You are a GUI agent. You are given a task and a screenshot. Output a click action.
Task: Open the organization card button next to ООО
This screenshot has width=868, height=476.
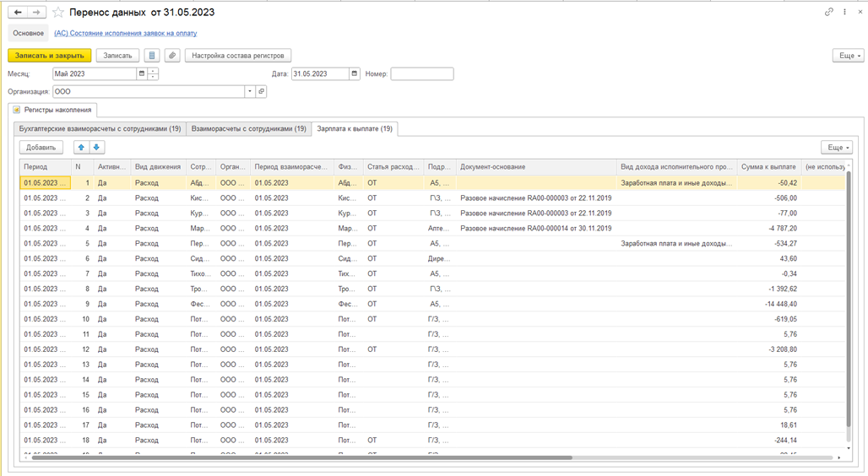(x=261, y=91)
